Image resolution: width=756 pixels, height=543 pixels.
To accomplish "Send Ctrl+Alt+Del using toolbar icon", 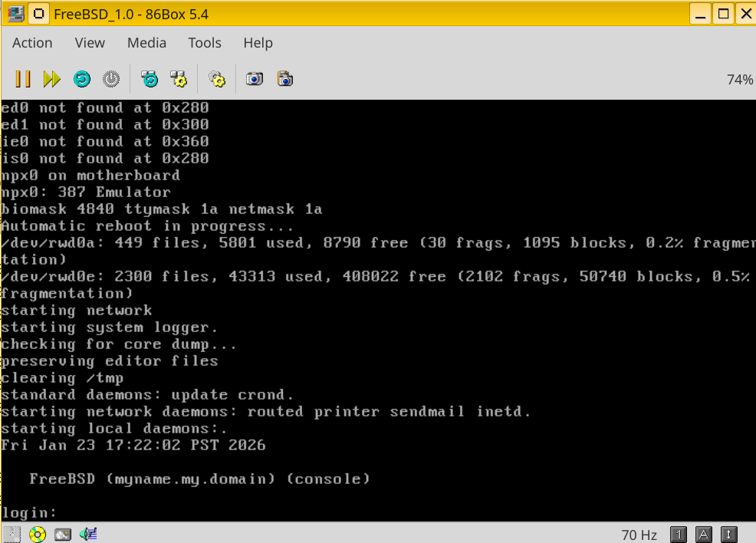I will pos(150,79).
